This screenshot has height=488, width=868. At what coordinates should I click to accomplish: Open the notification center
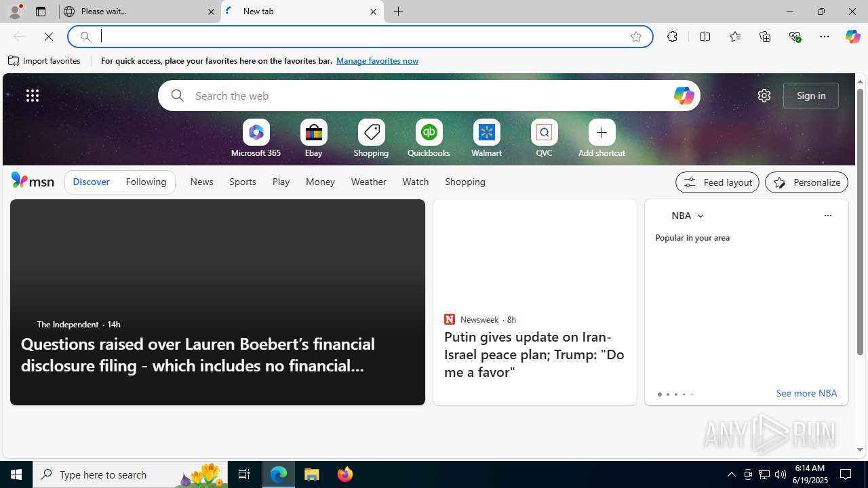click(846, 474)
